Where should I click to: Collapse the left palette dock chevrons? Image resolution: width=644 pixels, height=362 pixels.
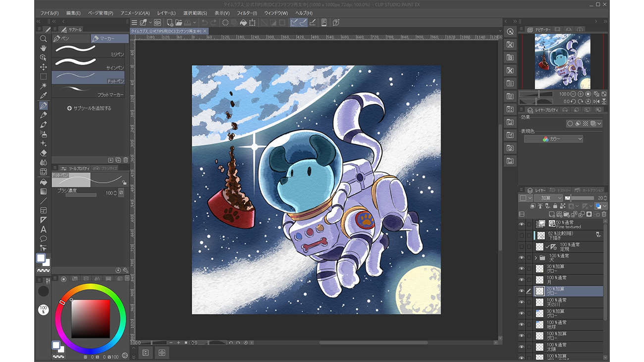pos(38,22)
